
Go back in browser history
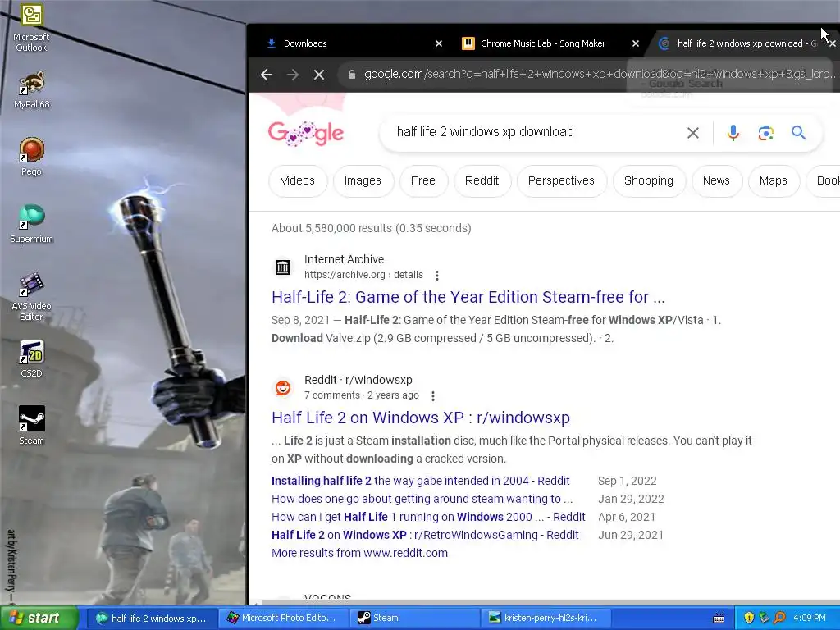coord(267,75)
